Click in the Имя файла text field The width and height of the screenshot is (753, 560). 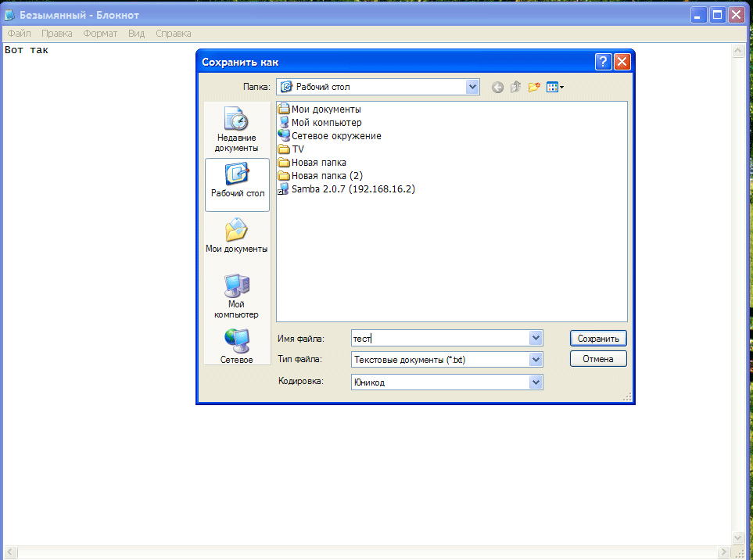click(440, 338)
